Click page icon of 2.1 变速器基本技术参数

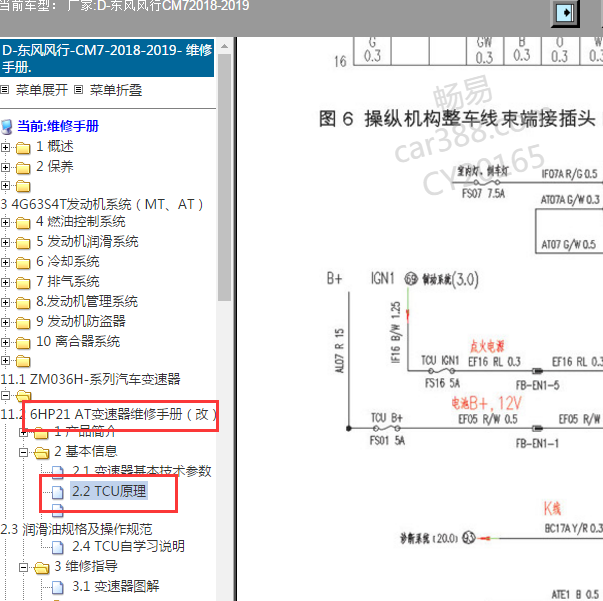pyautogui.click(x=58, y=472)
